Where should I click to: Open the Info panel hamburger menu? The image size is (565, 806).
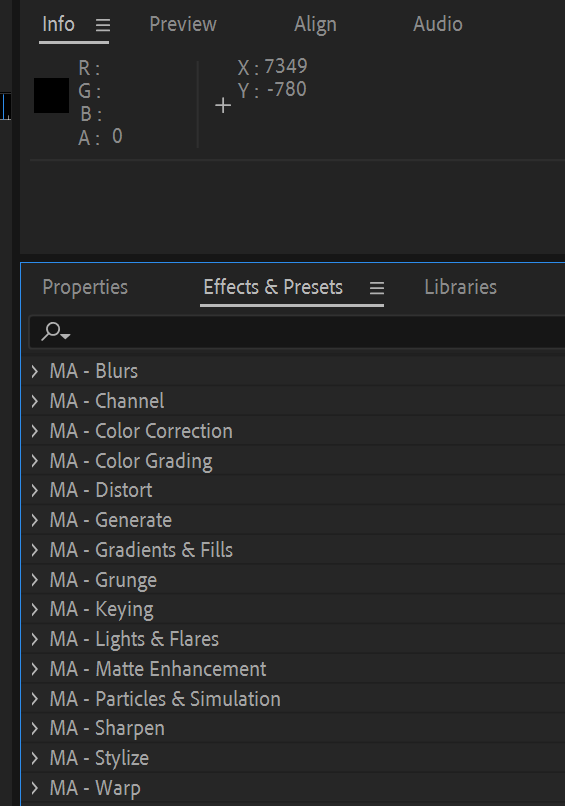[103, 25]
